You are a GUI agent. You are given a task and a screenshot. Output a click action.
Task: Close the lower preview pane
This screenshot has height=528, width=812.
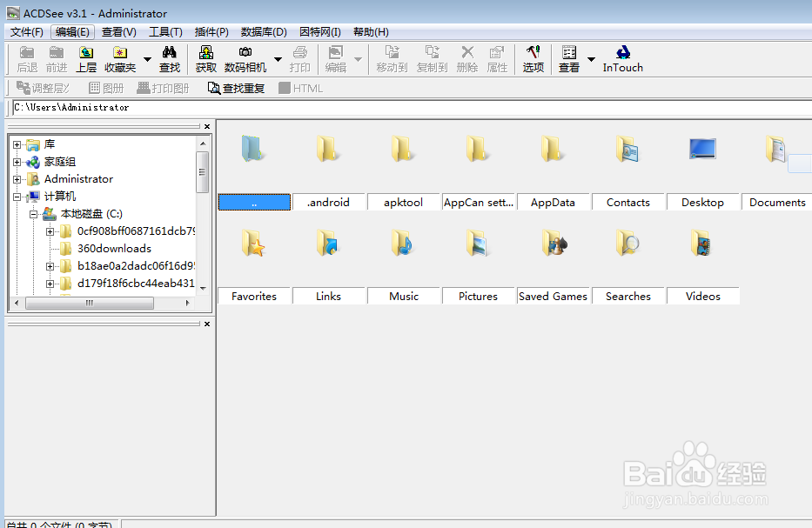[207, 324]
